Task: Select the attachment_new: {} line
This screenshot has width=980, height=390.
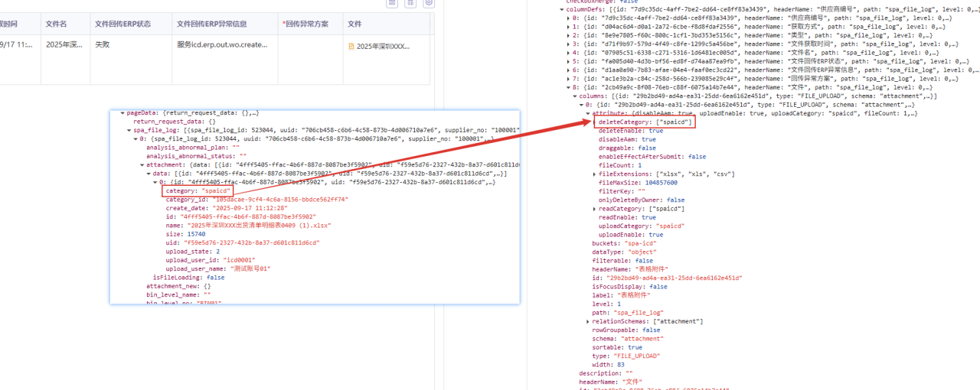Action: (178, 286)
